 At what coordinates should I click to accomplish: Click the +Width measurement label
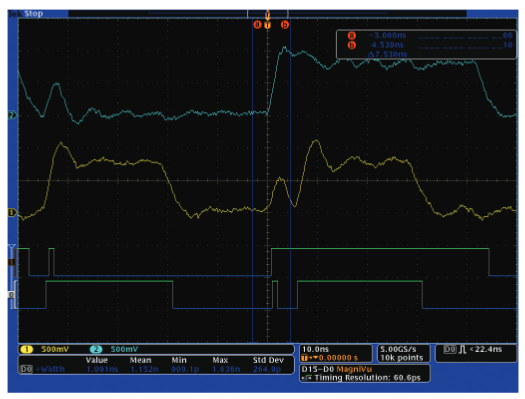click(x=50, y=369)
